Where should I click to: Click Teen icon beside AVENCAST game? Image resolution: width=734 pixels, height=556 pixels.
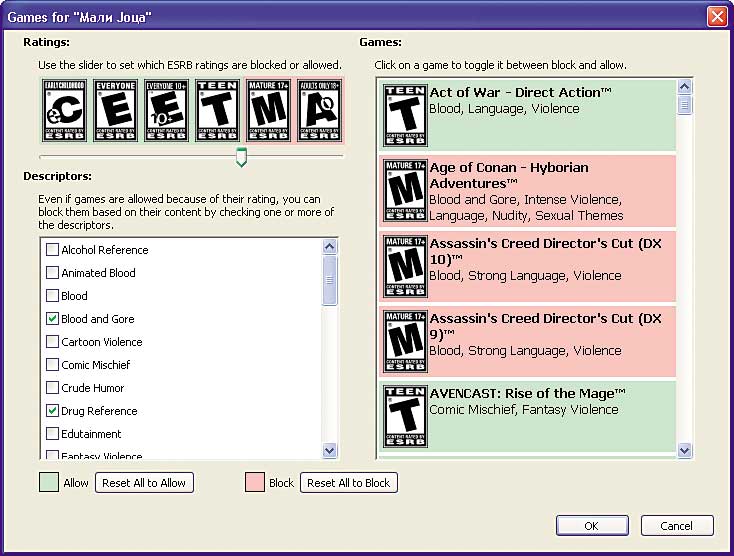tap(405, 417)
